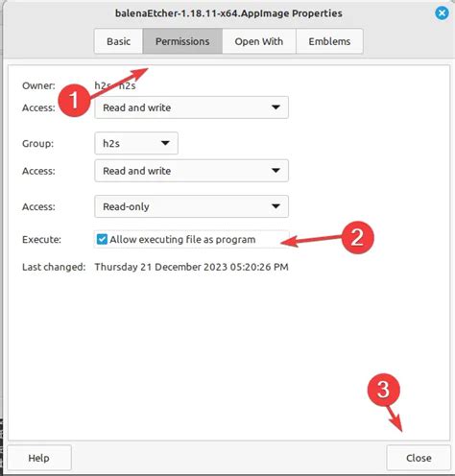The width and height of the screenshot is (455, 476).
Task: Open the group Access Read and write dropdown
Action: [x=191, y=171]
